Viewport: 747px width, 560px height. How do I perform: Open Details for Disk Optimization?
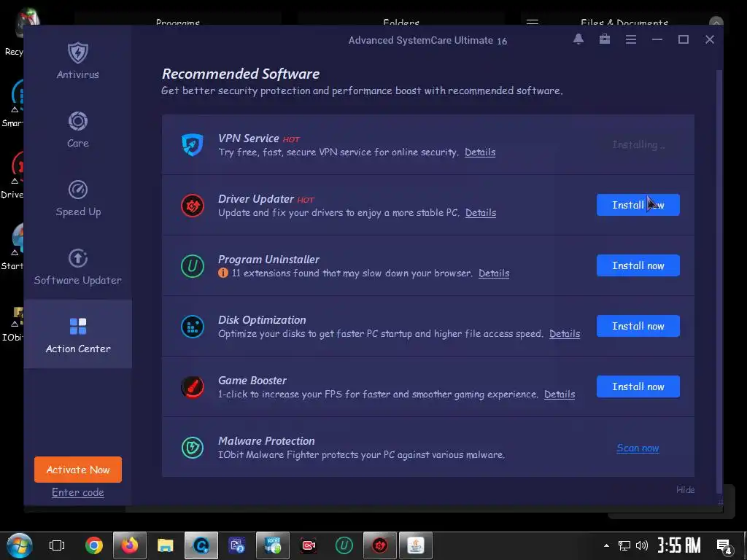tap(565, 333)
